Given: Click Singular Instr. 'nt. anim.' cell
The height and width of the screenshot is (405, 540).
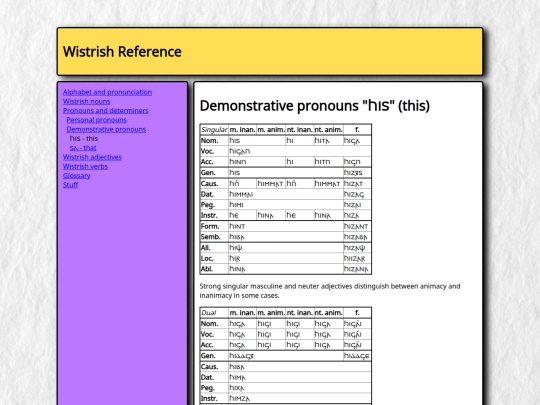Looking at the screenshot, I should (329, 216).
